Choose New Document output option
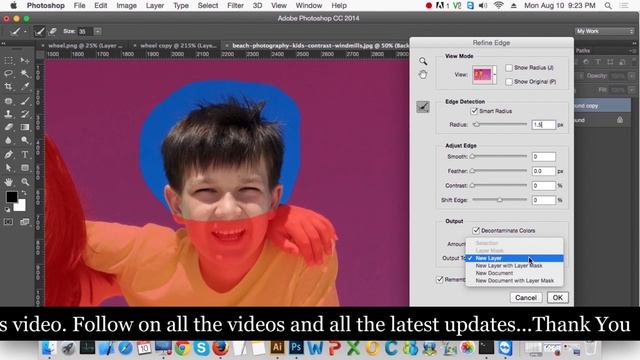The image size is (640, 360). pos(514,273)
